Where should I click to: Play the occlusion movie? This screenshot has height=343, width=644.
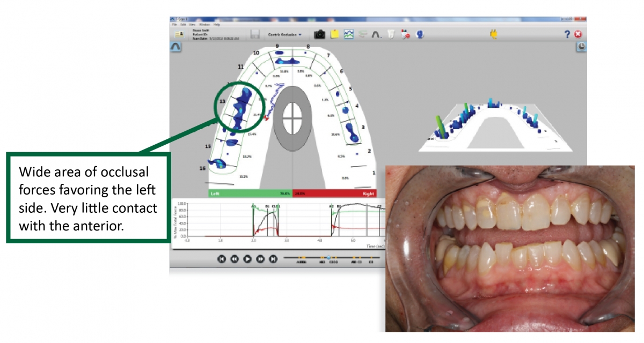point(247,259)
